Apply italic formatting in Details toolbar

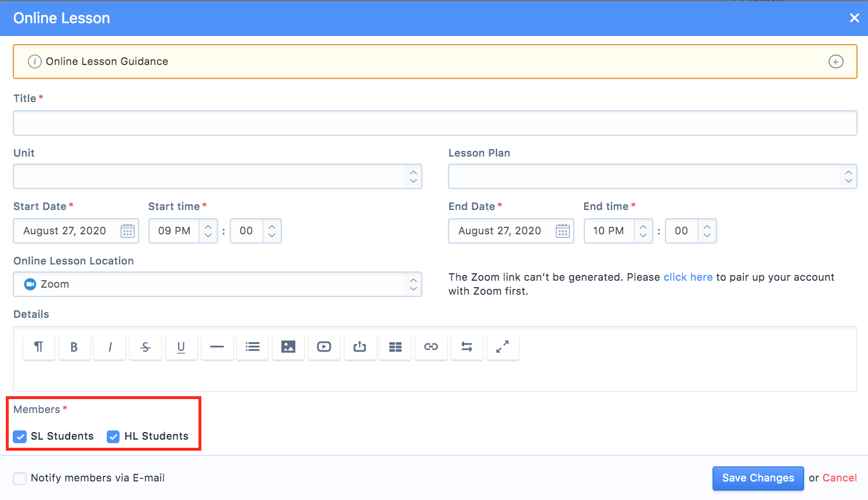click(110, 347)
